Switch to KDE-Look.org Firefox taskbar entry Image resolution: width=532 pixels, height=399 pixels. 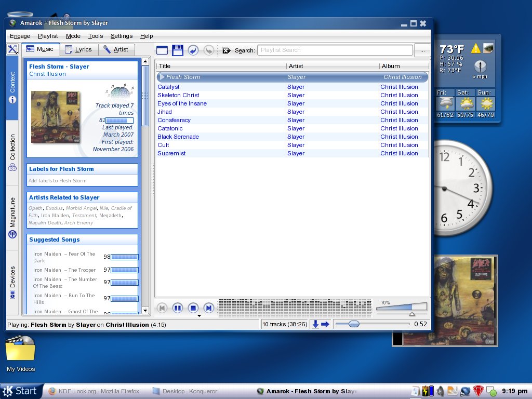pyautogui.click(x=94, y=391)
